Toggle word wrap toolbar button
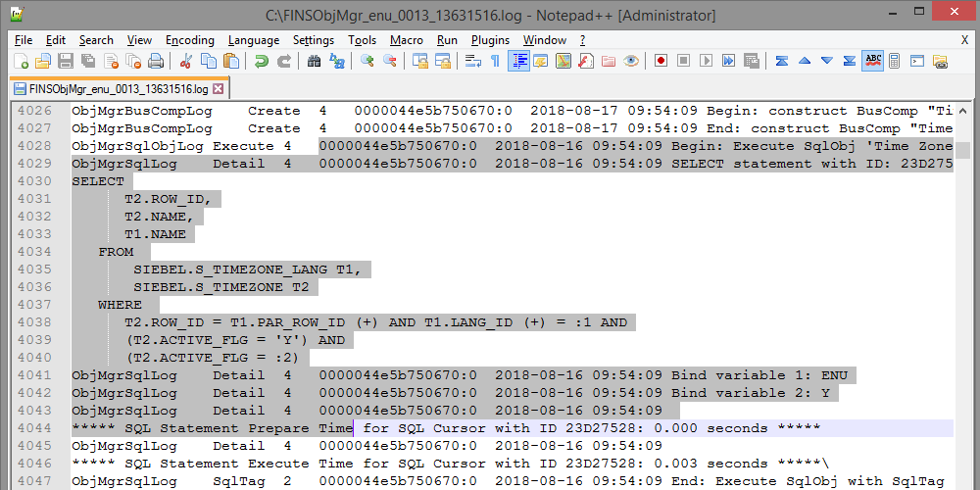 [x=472, y=61]
